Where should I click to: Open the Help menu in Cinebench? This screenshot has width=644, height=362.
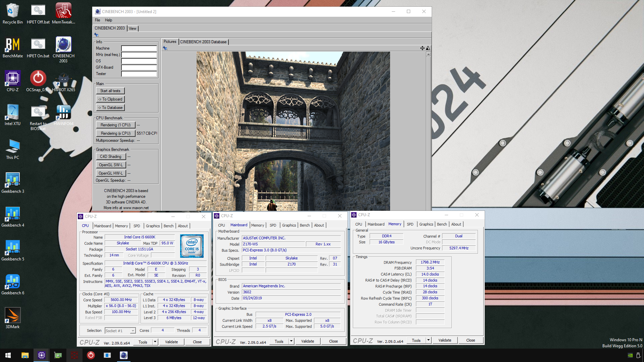[108, 20]
